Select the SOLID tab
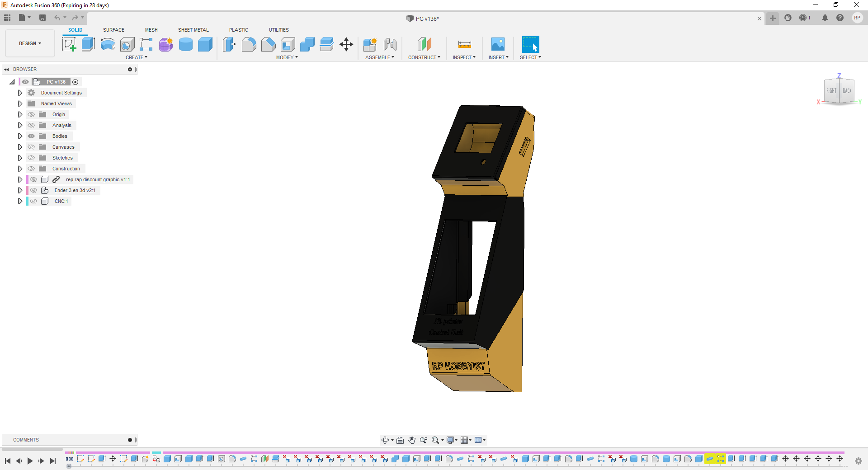The height and width of the screenshot is (470, 868). tap(75, 30)
